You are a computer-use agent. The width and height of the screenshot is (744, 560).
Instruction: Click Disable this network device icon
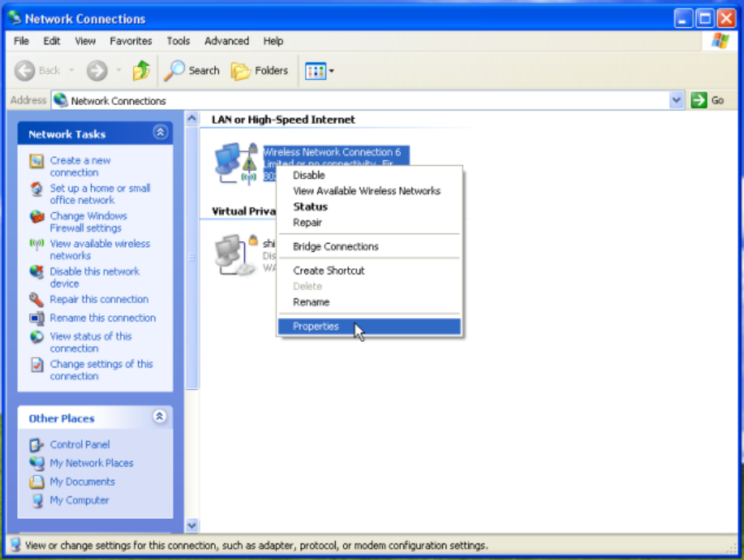[36, 272]
